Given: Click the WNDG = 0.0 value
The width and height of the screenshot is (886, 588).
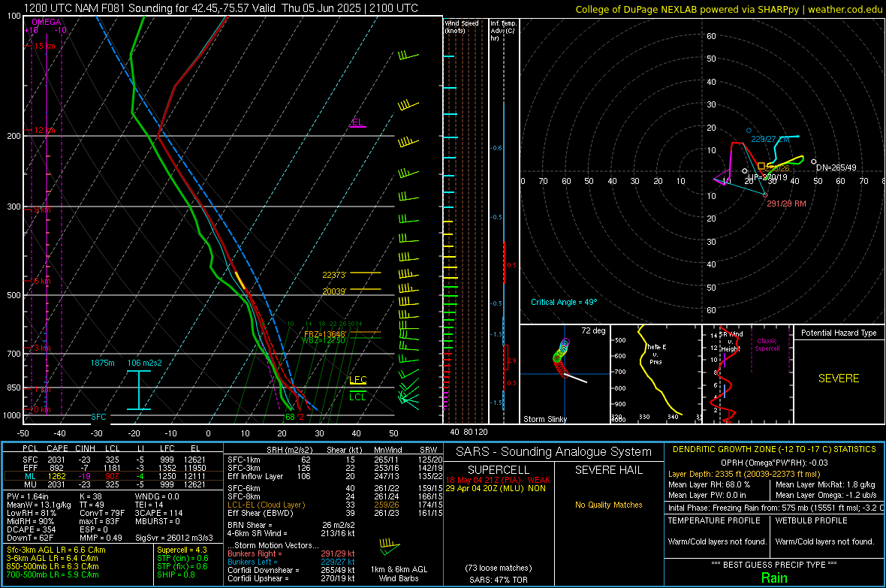Looking at the screenshot, I should (157, 496).
